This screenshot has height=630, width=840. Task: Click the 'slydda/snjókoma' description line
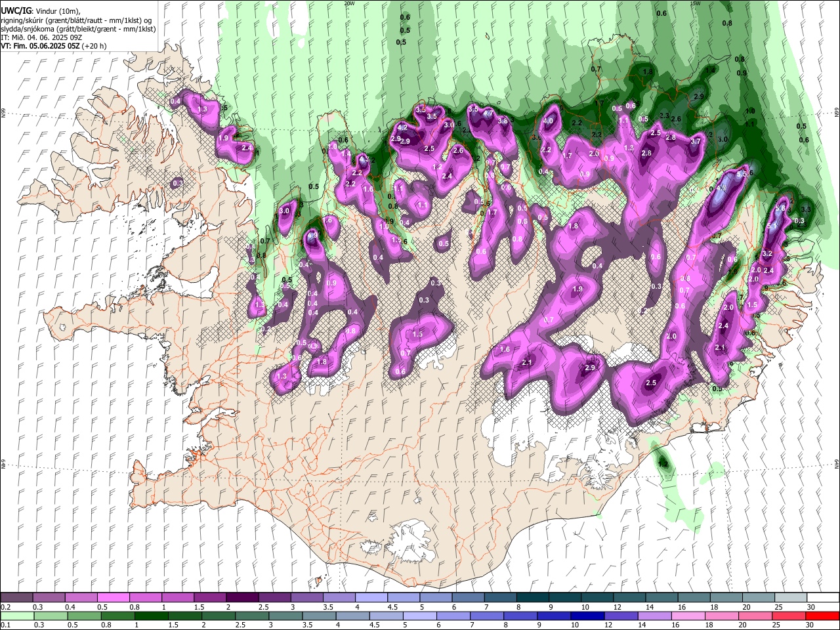(x=78, y=29)
